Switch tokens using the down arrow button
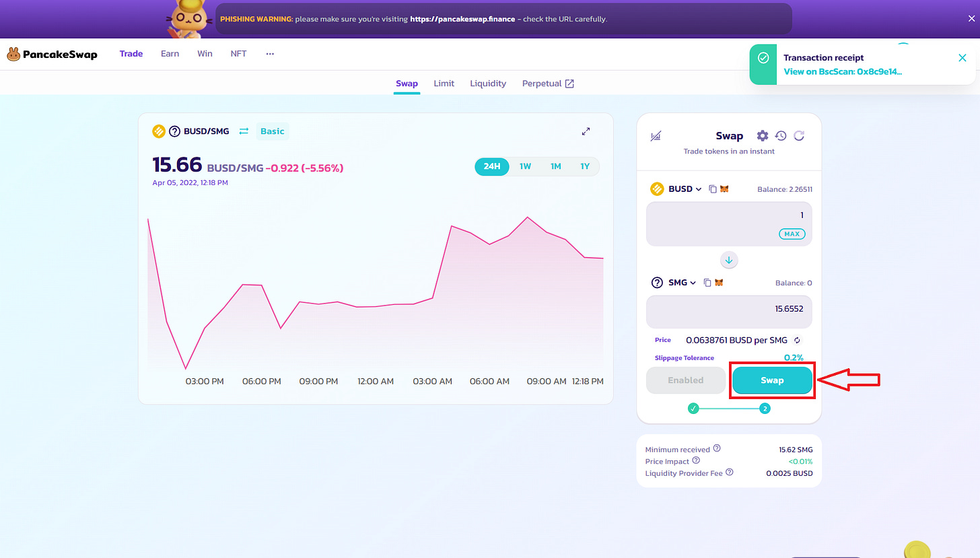Screen dimensions: 980x558 [729, 260]
